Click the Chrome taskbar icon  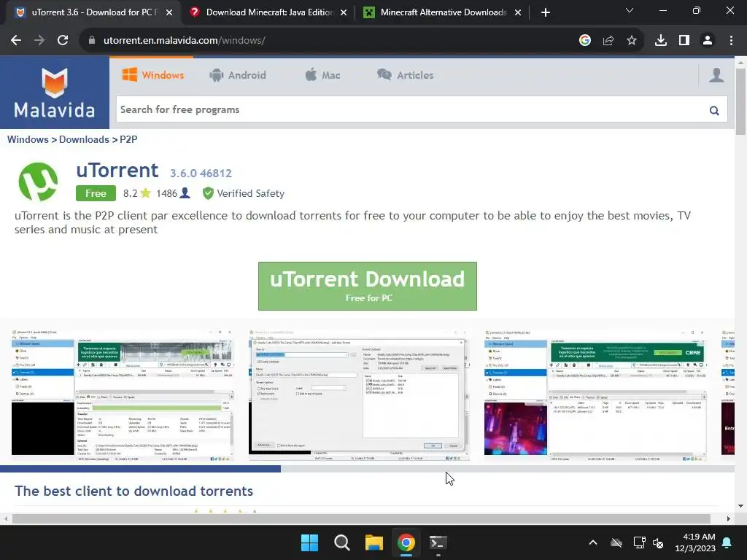[406, 542]
